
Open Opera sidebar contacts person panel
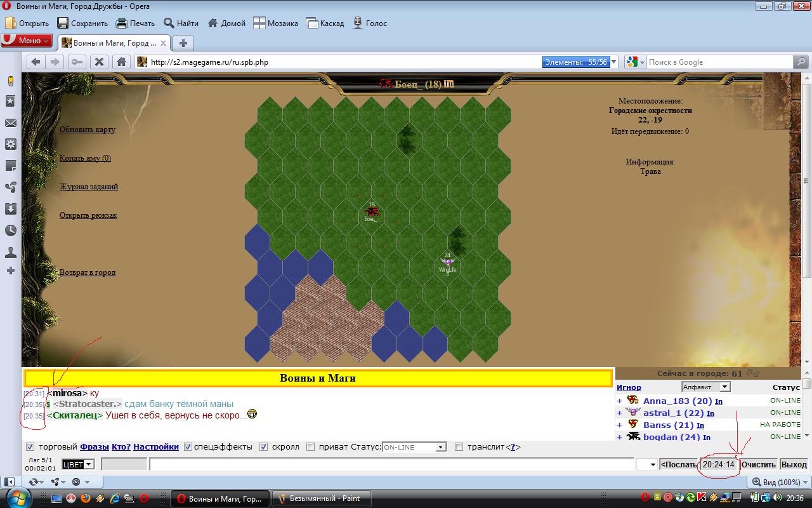click(x=11, y=252)
